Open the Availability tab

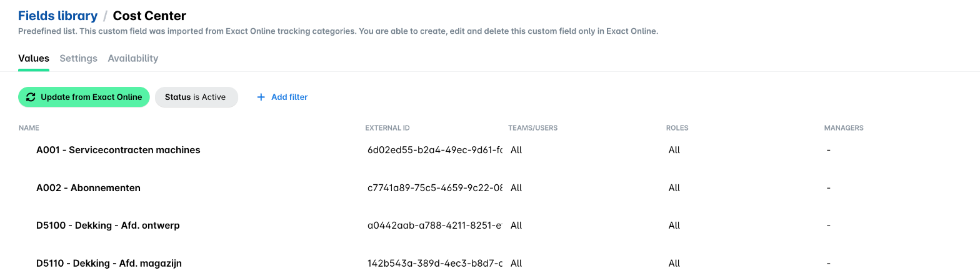[133, 58]
